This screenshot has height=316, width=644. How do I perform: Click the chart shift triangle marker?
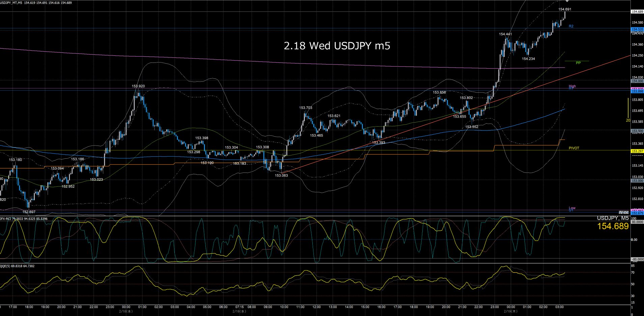pyautogui.click(x=567, y=2)
